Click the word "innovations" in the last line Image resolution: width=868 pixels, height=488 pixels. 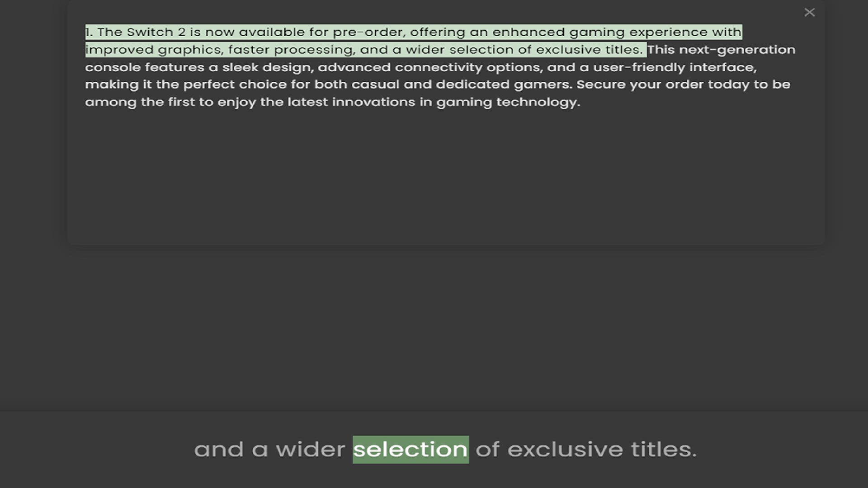click(x=373, y=102)
